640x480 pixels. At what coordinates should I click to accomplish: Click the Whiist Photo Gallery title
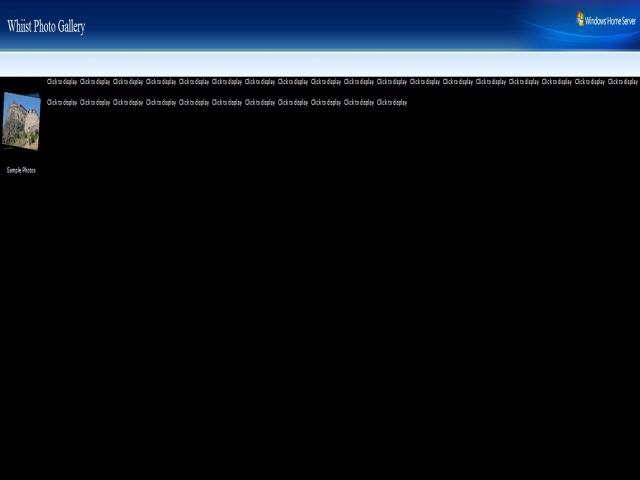pyautogui.click(x=46, y=27)
